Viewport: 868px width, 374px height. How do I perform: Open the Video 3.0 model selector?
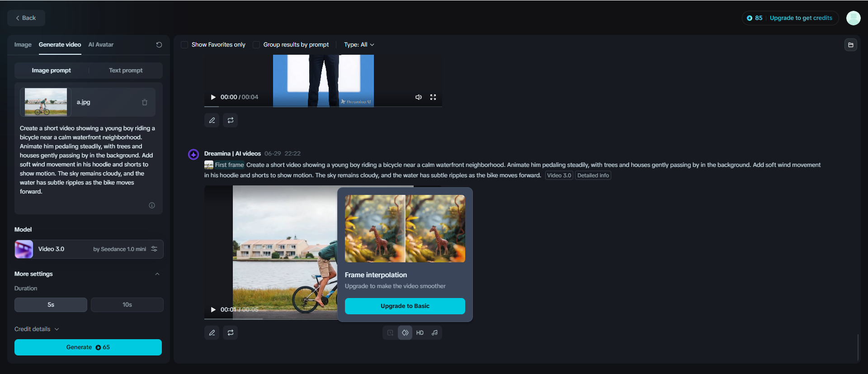(x=89, y=249)
